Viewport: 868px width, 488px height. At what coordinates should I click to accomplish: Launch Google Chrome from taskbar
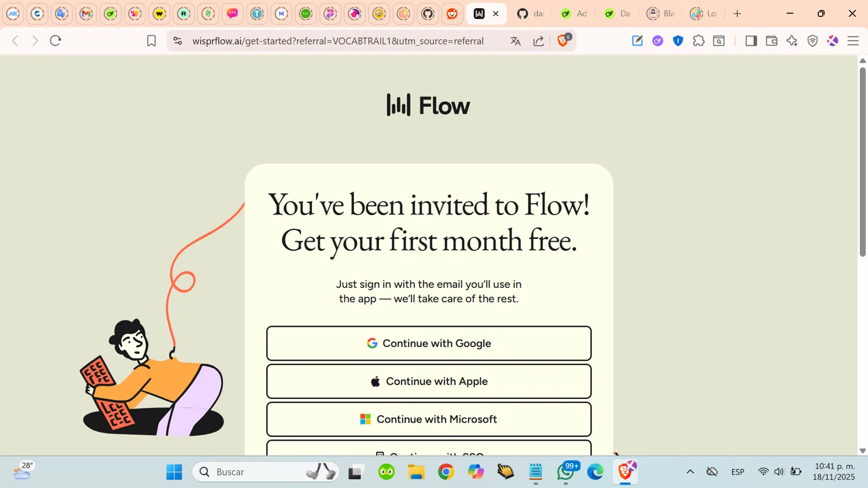click(446, 472)
